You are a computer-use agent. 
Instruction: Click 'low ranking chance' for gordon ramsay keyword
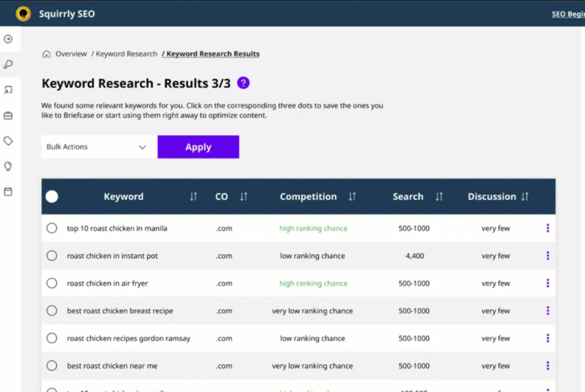(x=312, y=338)
